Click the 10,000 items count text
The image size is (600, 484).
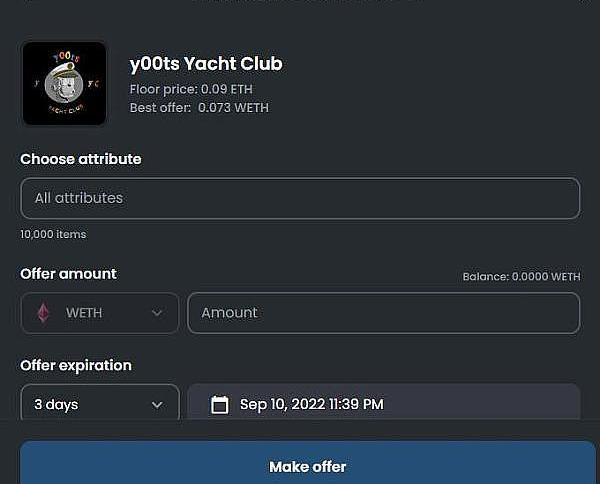tap(53, 234)
